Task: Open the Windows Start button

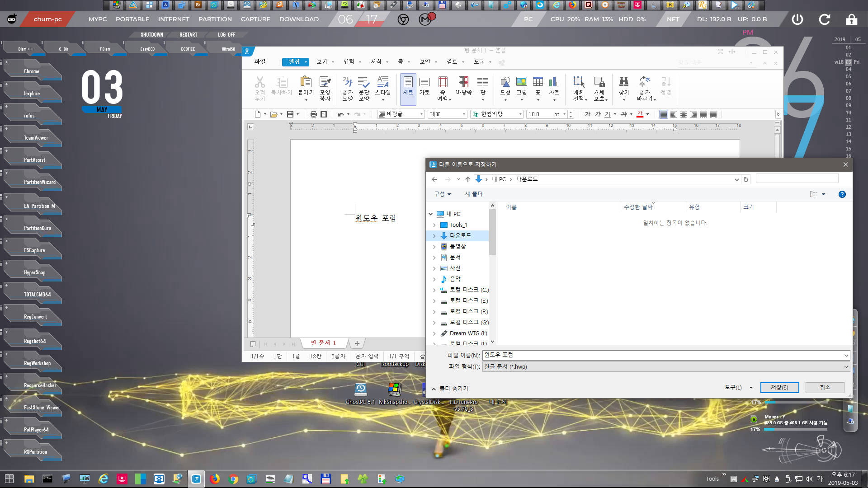Action: [9, 479]
